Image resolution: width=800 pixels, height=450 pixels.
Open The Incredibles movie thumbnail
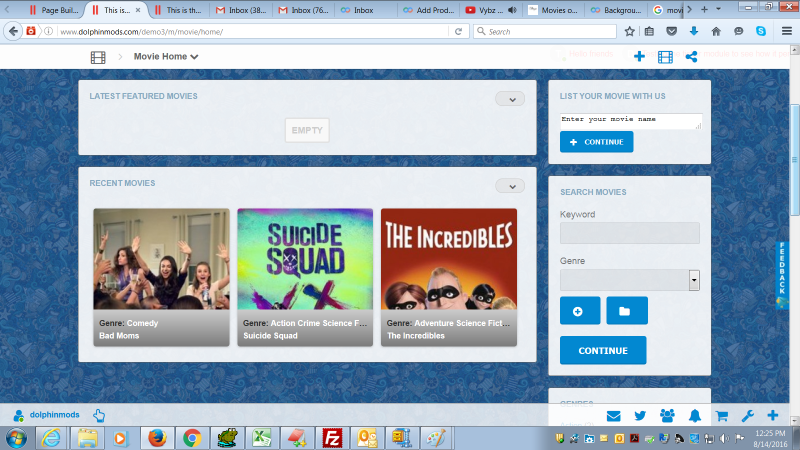(x=449, y=259)
